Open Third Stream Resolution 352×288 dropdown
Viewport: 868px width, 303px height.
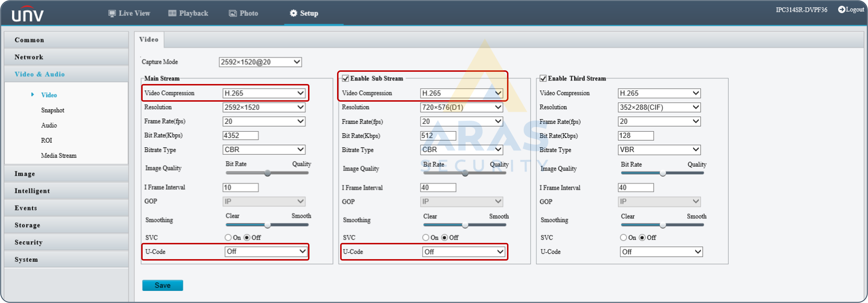coord(659,108)
